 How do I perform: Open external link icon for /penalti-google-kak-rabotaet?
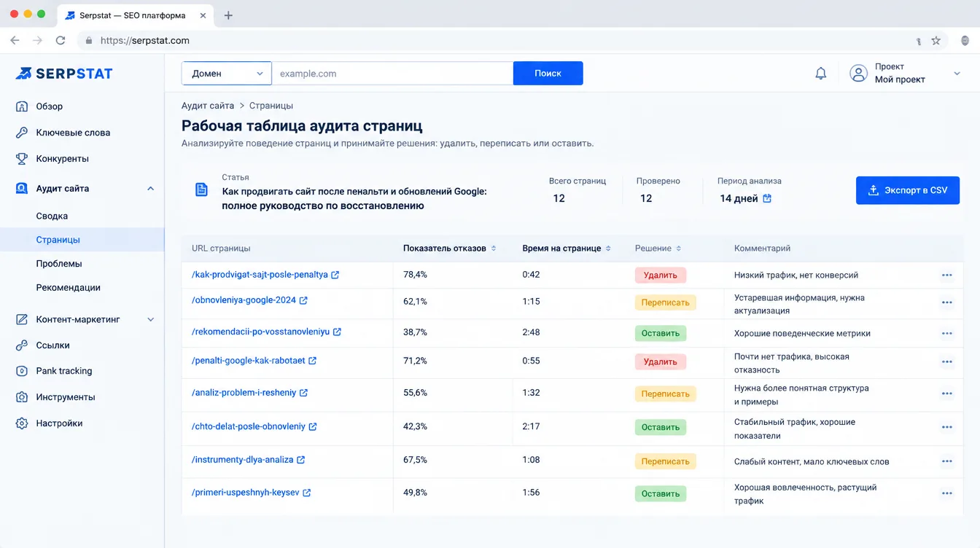click(x=312, y=361)
